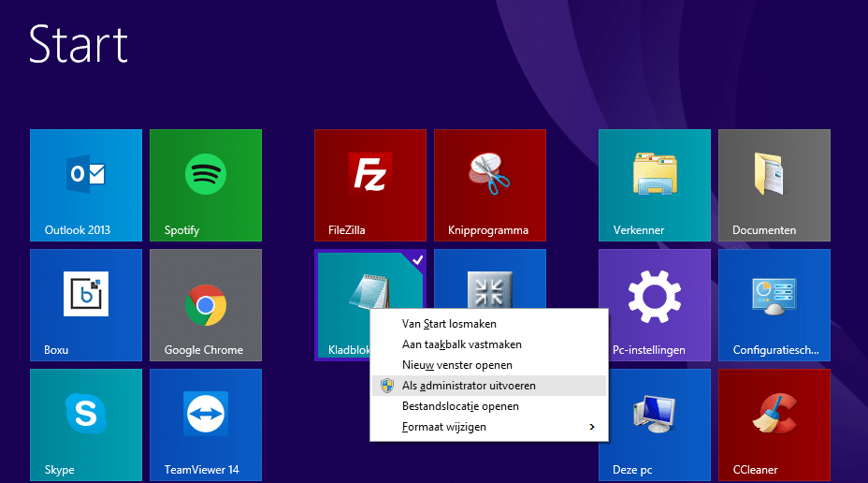Viewport: 868px width, 483px height.
Task: Open the Verkenner file explorer tile
Action: [655, 185]
